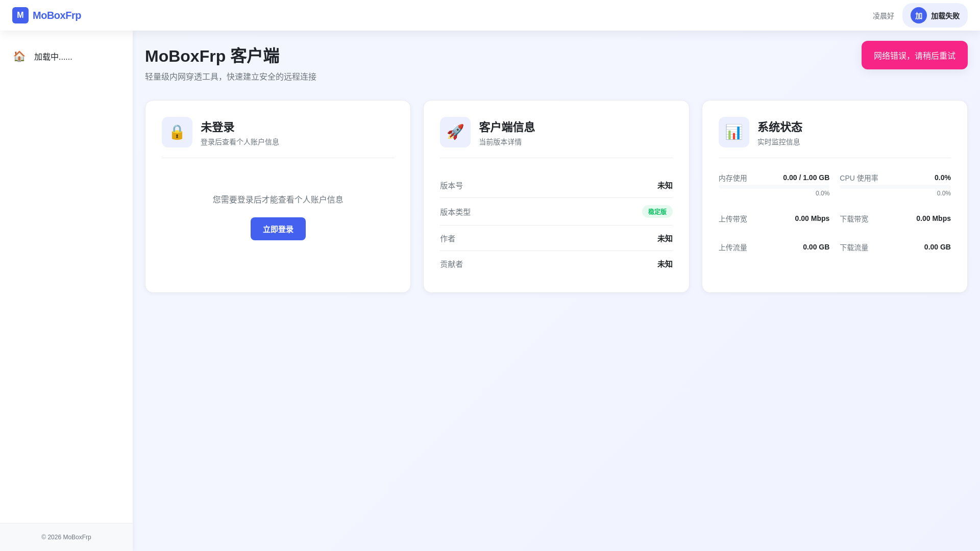Click the 您需要登录后才能查看个人账户信息 message
Image resolution: width=980 pixels, height=551 pixels.
tap(278, 199)
